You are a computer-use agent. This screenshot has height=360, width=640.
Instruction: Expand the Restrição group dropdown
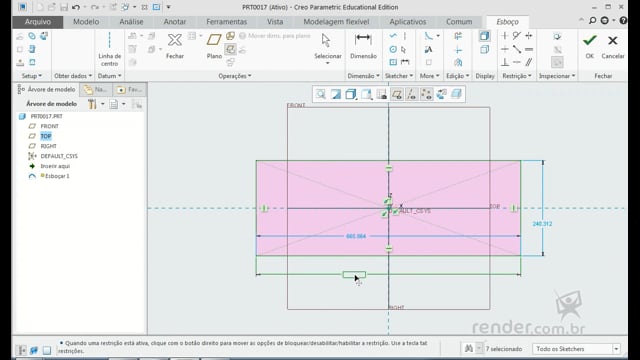pos(517,76)
